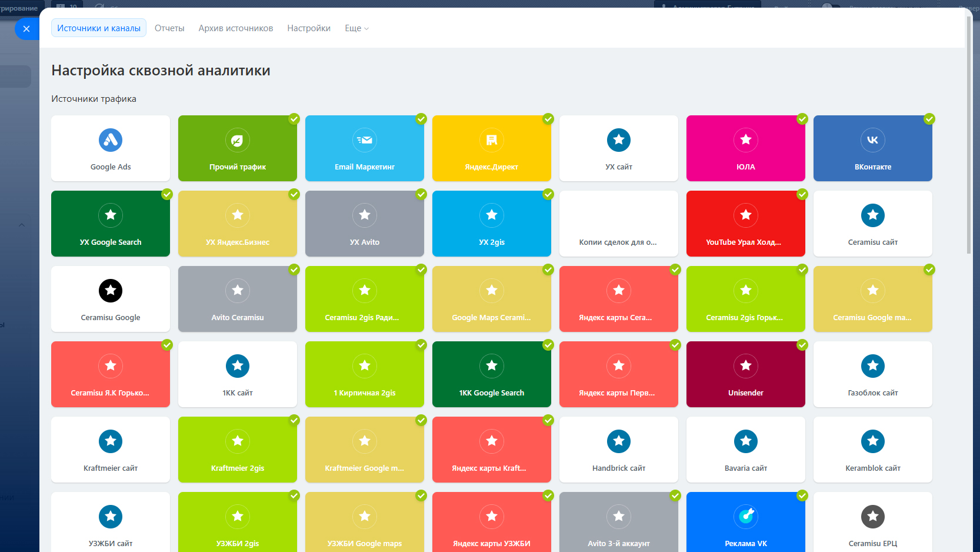The image size is (980, 552).
Task: Toggle the checkmark on ЮЛА card
Action: click(x=802, y=119)
